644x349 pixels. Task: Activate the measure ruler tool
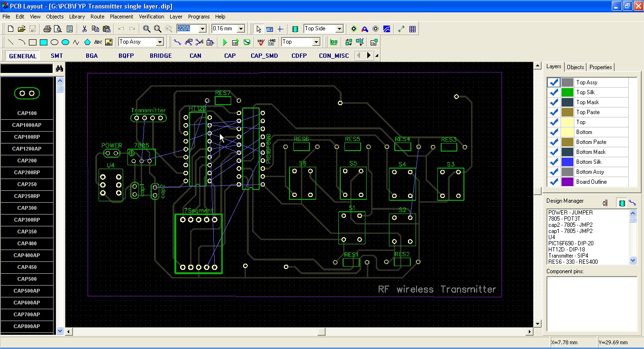[270, 29]
